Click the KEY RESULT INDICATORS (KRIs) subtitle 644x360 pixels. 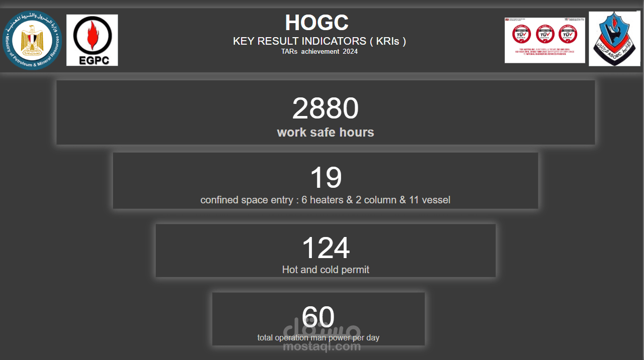(x=319, y=41)
